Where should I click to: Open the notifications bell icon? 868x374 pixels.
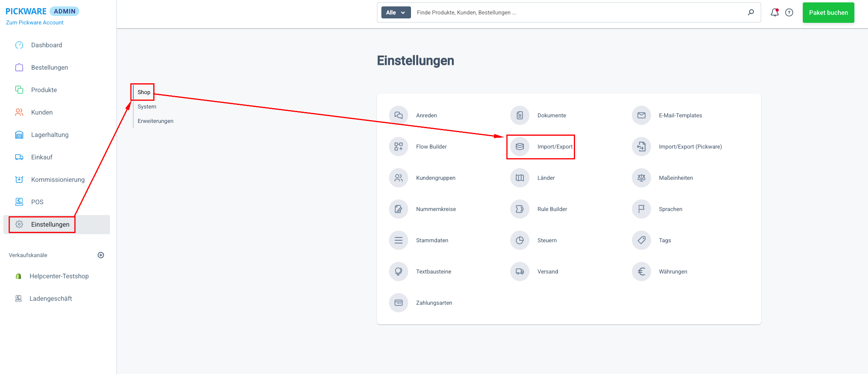pos(774,12)
